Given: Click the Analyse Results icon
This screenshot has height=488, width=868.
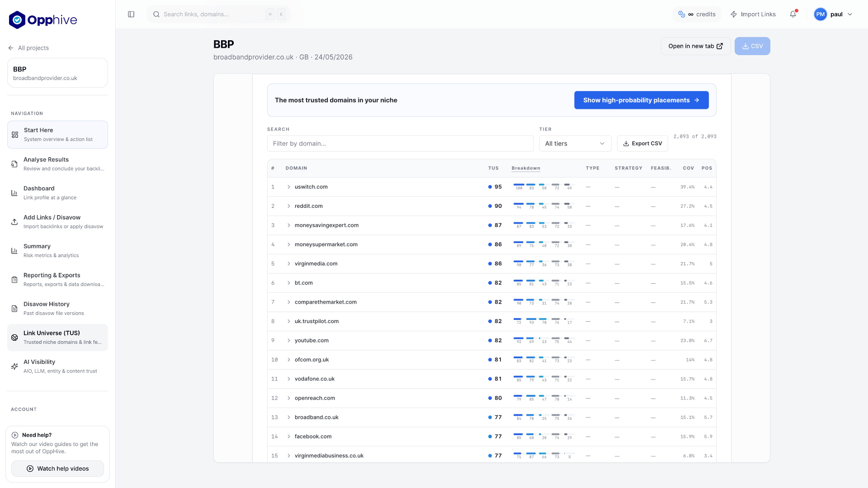Looking at the screenshot, I should (x=14, y=164).
